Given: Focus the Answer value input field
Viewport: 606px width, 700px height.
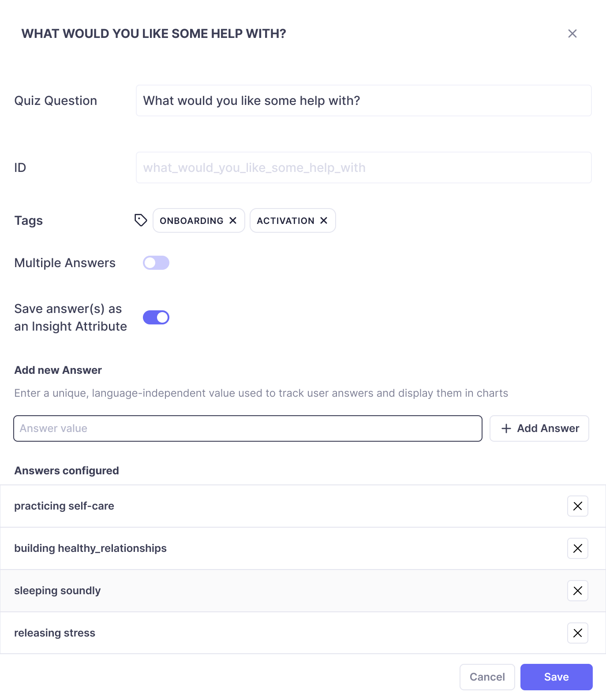Looking at the screenshot, I should (x=248, y=428).
